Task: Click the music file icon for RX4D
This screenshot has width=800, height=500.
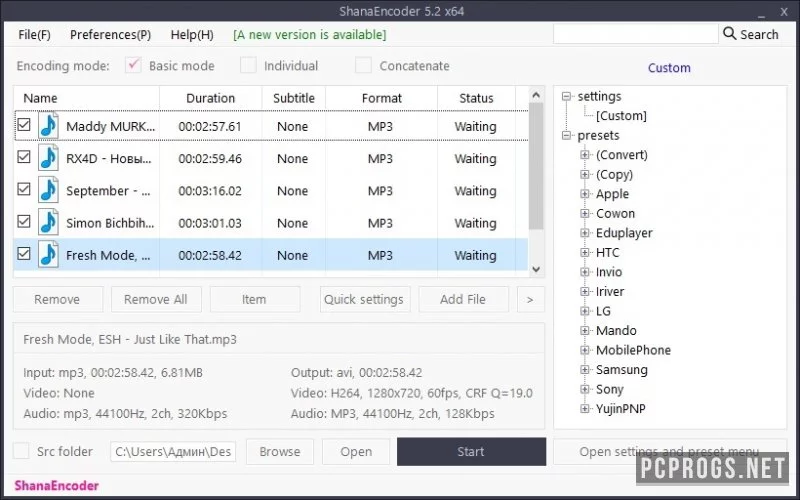Action: tap(48, 158)
